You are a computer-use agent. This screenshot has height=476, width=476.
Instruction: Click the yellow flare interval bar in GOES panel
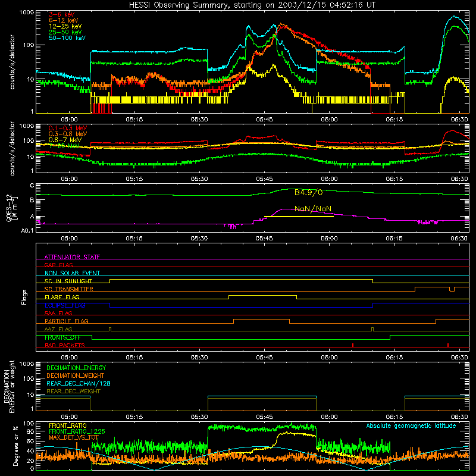(299, 217)
